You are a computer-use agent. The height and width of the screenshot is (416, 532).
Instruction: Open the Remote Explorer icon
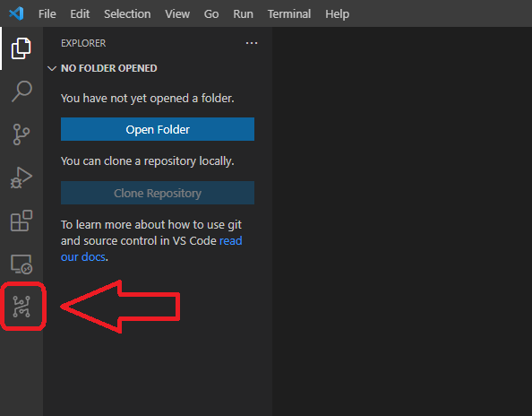pyautogui.click(x=21, y=264)
